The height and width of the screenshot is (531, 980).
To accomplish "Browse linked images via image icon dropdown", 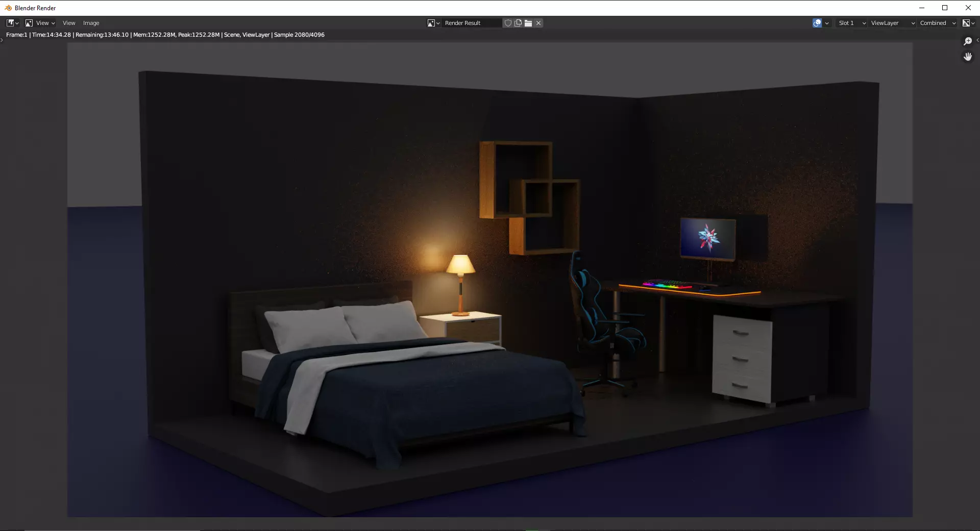I will tap(433, 23).
